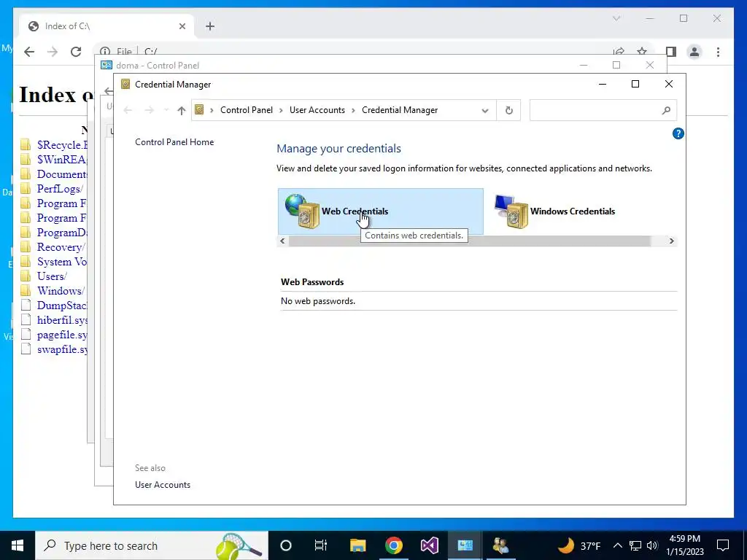
Task: Open Chrome profile icon
Action: click(694, 52)
